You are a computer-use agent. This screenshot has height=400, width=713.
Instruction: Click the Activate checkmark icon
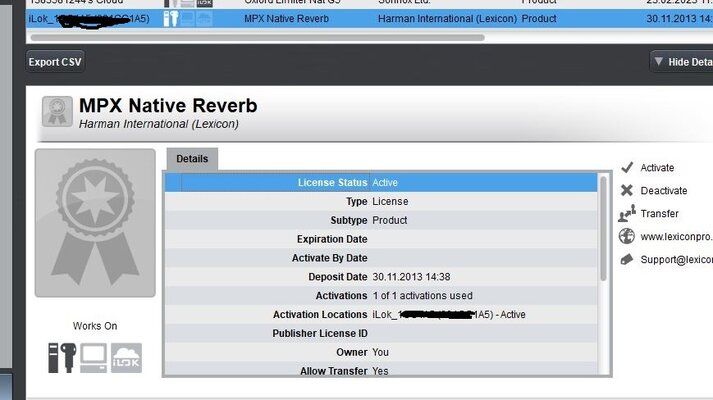point(627,167)
